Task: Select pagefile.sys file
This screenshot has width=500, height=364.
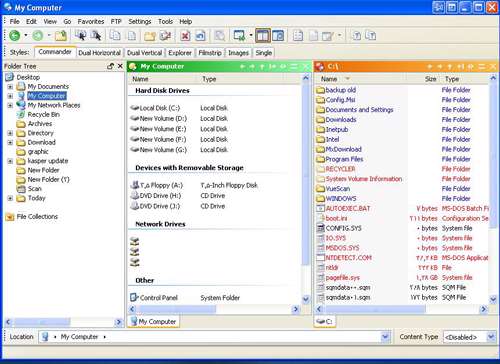Action: coord(342,278)
